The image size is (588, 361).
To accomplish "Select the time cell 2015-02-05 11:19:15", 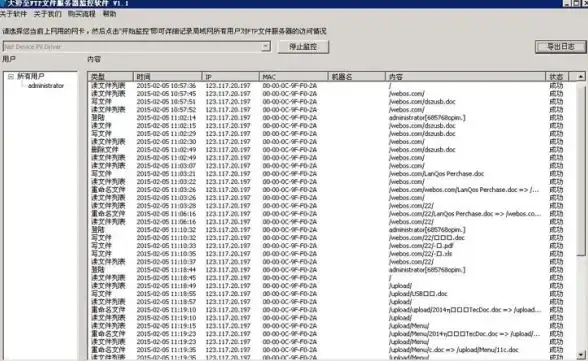I will pyautogui.click(x=166, y=326).
